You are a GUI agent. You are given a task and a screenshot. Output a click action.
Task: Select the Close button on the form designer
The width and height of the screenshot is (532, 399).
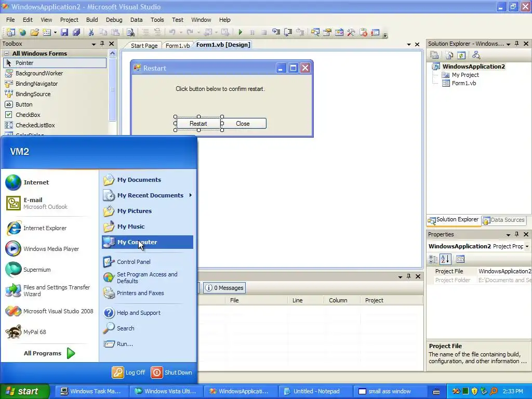tap(244, 124)
